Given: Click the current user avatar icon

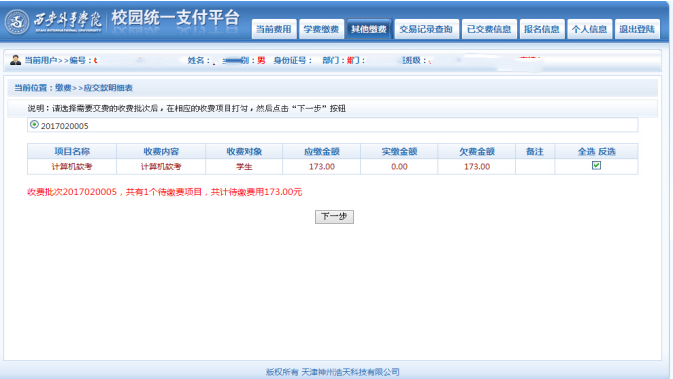Looking at the screenshot, I should click(x=15, y=60).
